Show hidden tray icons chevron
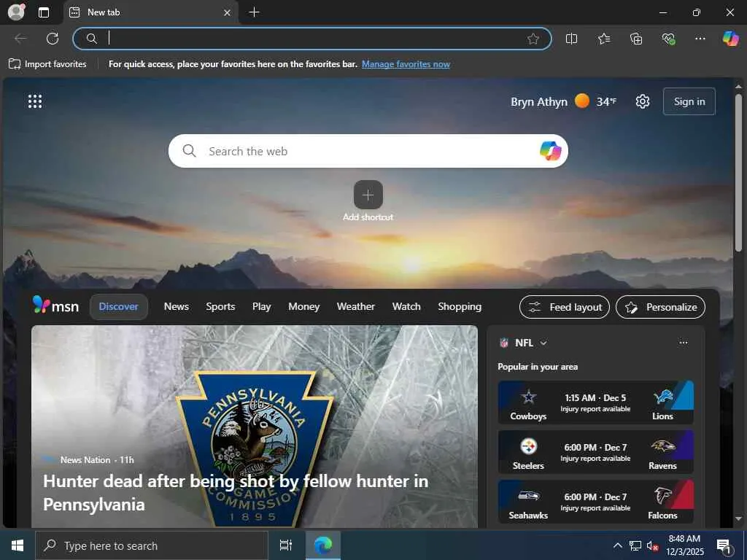The width and height of the screenshot is (747, 560). (x=617, y=545)
